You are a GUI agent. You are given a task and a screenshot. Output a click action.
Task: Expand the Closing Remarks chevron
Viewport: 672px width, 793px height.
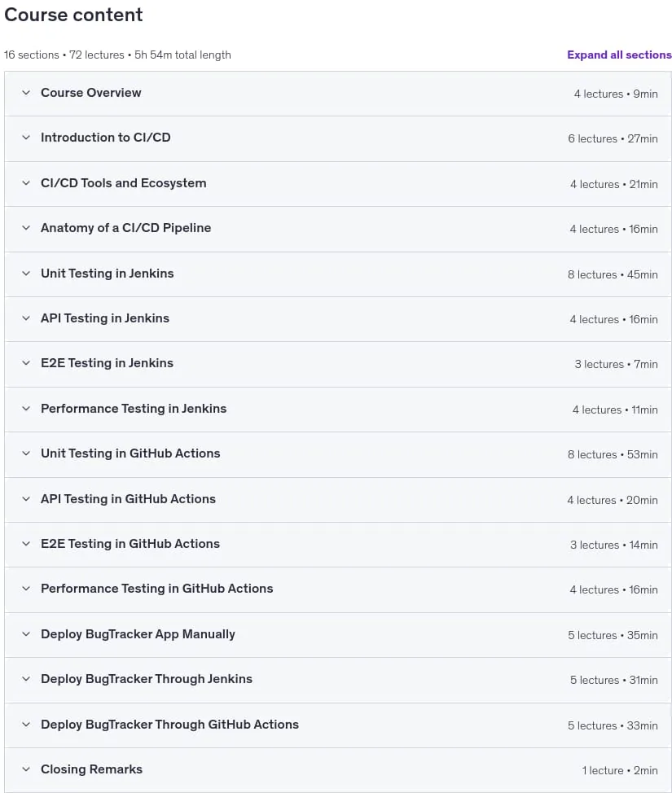pyautogui.click(x=26, y=769)
